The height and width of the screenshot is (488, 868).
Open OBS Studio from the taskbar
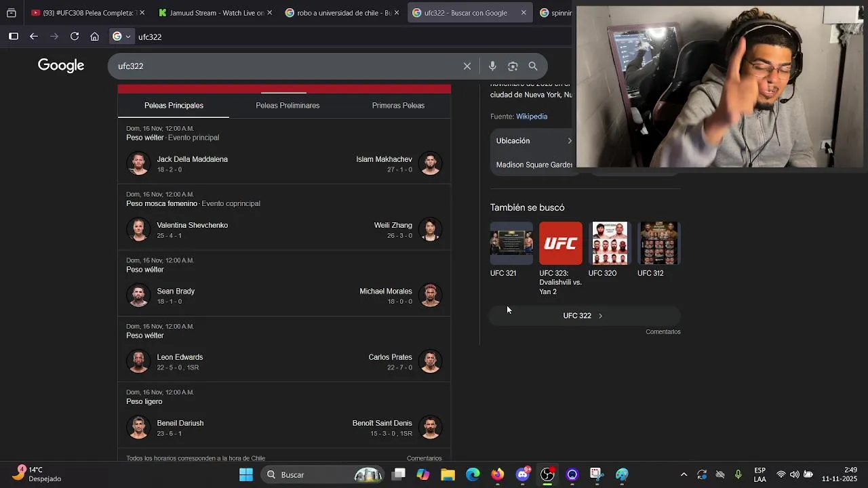[x=547, y=474]
